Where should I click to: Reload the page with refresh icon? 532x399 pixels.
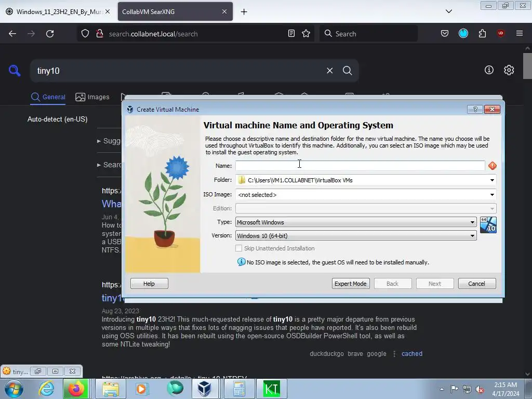pos(50,34)
